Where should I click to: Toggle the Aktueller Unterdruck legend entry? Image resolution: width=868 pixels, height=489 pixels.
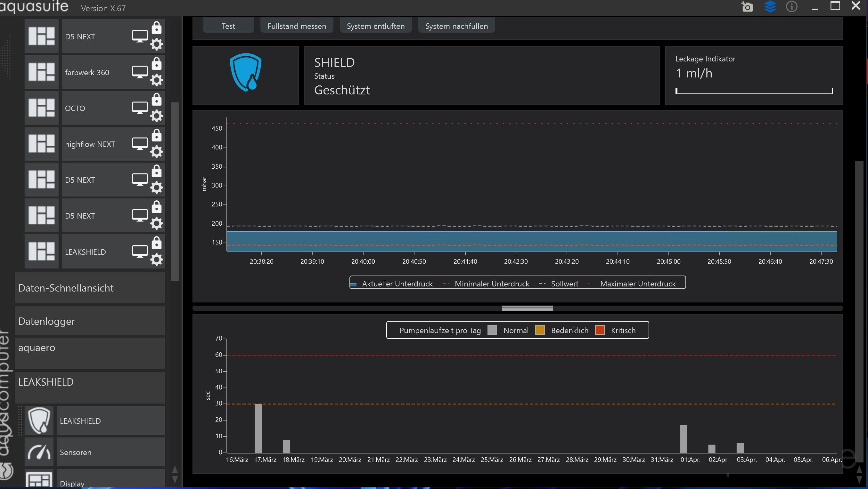[391, 284]
